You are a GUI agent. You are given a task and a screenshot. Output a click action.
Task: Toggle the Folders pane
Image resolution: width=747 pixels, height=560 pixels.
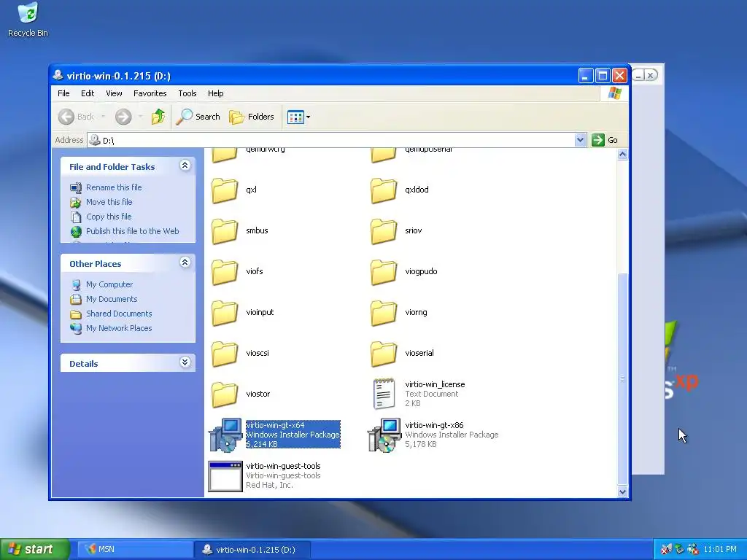point(252,117)
